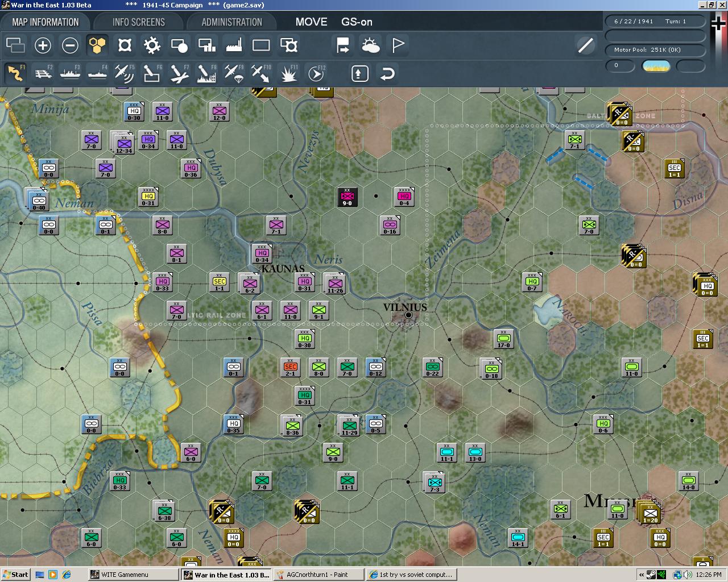The height and width of the screenshot is (582, 728).
Task: Select the green 17-0 unit counter
Action: [x=504, y=339]
